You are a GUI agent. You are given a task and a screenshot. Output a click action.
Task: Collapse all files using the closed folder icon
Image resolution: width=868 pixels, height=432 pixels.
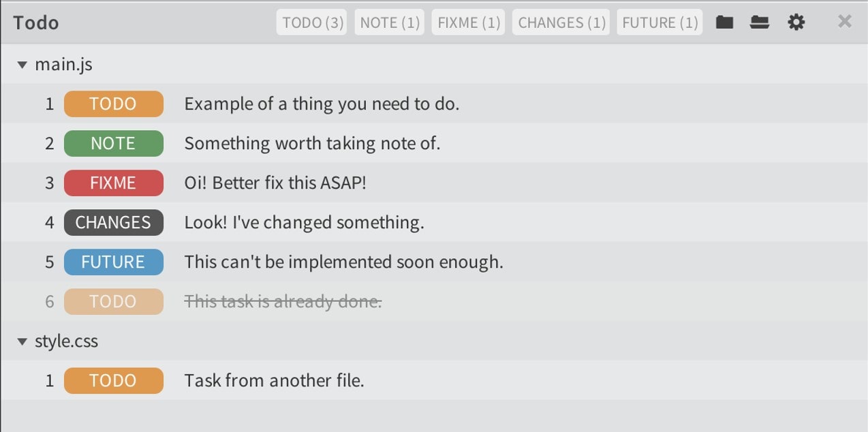point(724,22)
